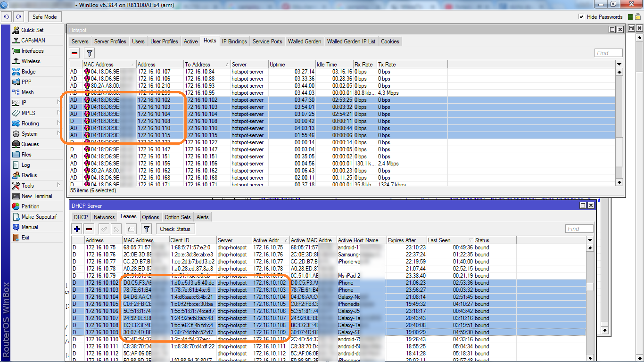Open Networks tab in DHCP Server
The width and height of the screenshot is (644, 362).
(104, 217)
